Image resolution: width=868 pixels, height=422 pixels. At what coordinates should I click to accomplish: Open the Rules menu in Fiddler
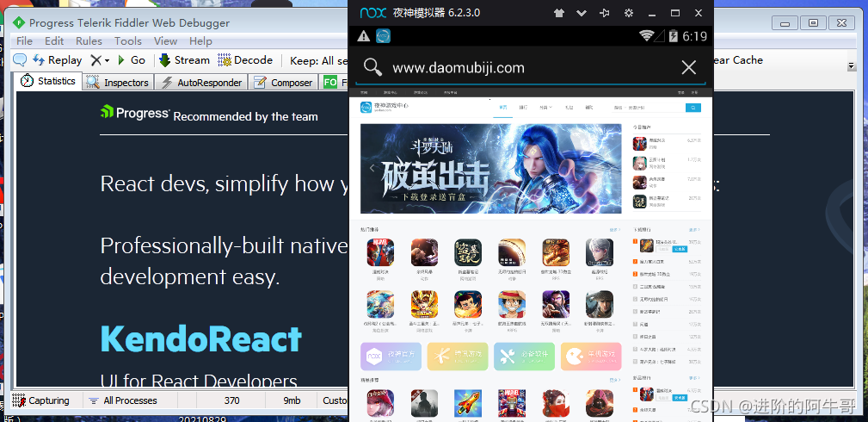89,41
